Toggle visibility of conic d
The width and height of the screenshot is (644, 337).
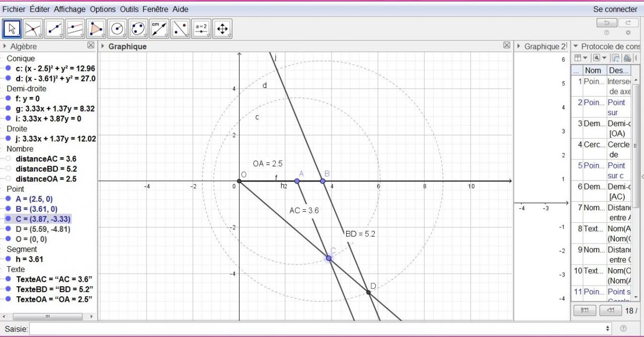[8, 78]
